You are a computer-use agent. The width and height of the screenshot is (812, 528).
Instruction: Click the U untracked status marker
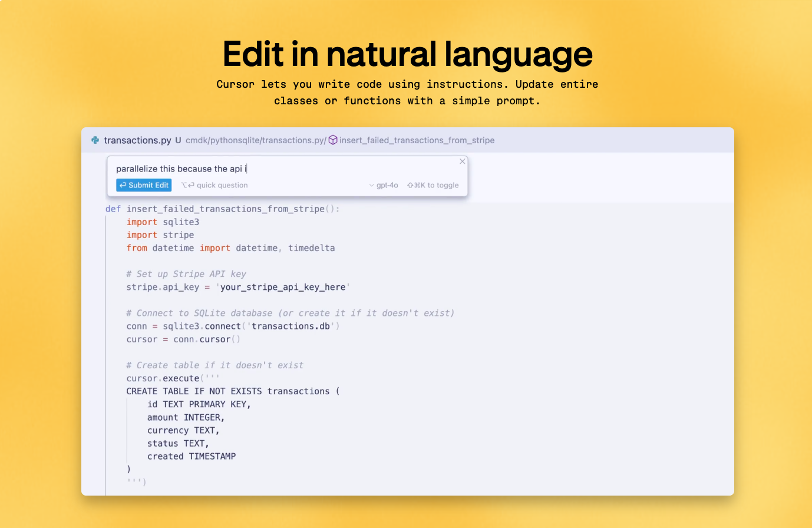(x=178, y=140)
